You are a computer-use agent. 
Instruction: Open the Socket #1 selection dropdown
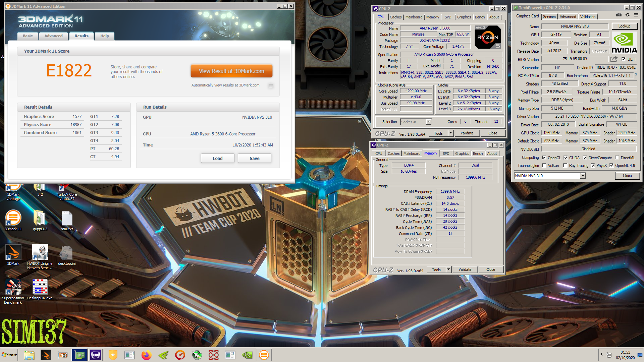[428, 122]
